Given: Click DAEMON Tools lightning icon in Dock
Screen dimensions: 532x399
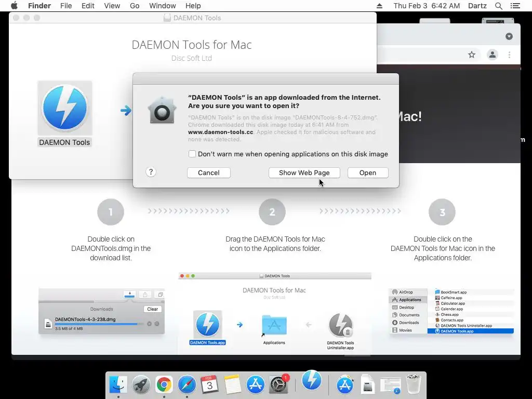Looking at the screenshot, I should tap(312, 380).
